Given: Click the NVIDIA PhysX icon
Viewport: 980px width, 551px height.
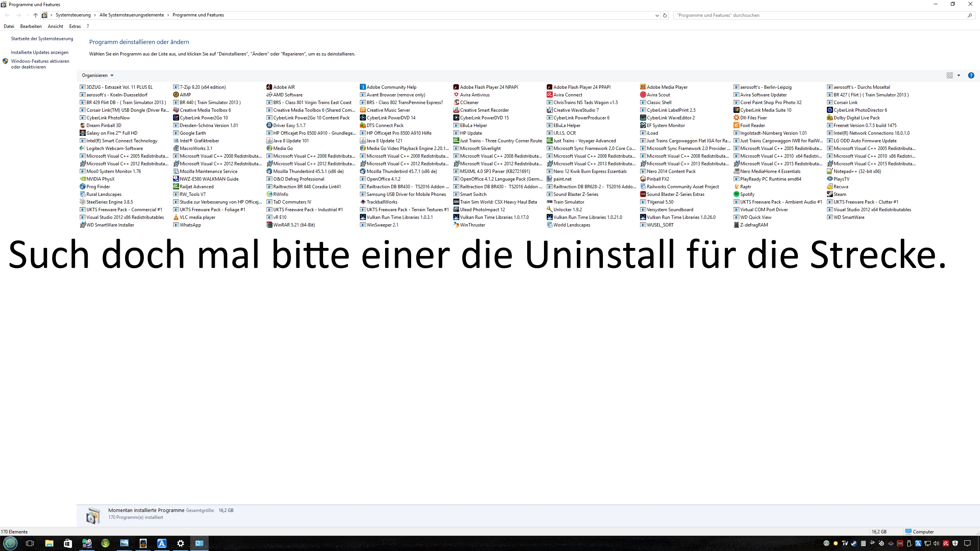Looking at the screenshot, I should tap(82, 179).
